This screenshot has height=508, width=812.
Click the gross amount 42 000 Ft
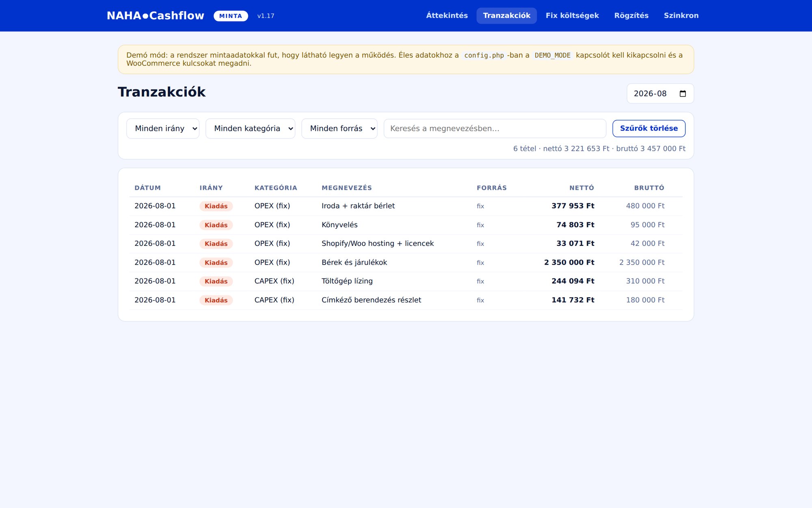pyautogui.click(x=647, y=243)
